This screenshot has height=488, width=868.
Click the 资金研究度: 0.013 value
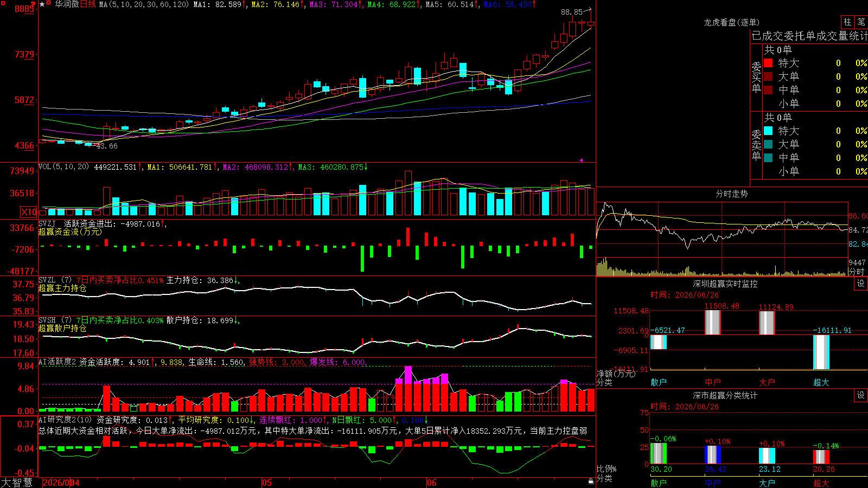coord(134,420)
